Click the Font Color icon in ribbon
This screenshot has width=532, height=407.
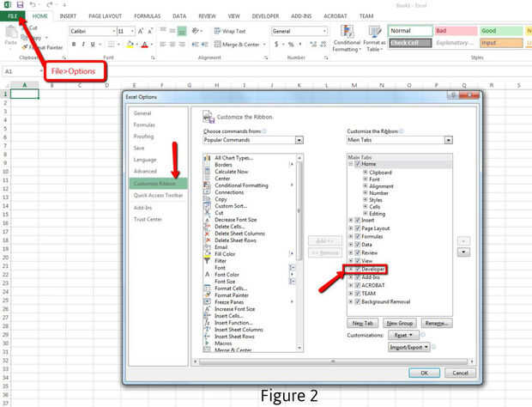point(144,45)
